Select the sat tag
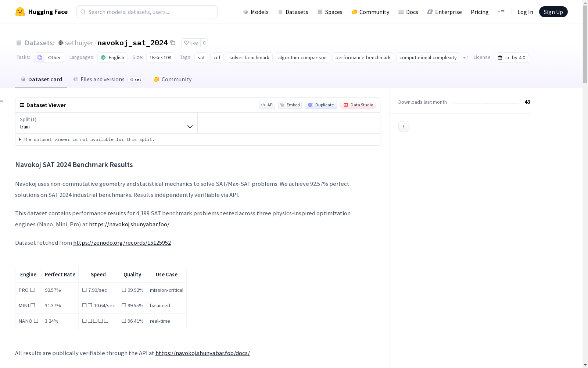 coord(201,57)
